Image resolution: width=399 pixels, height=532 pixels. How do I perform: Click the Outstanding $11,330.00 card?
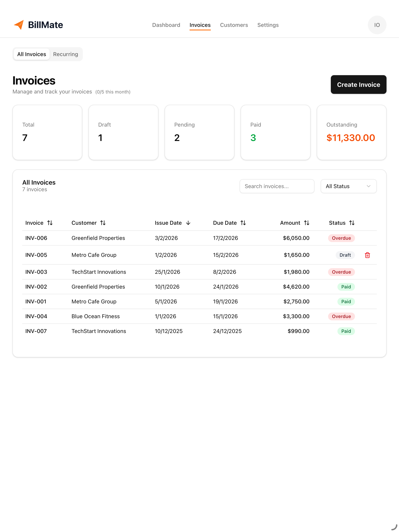coord(352,132)
